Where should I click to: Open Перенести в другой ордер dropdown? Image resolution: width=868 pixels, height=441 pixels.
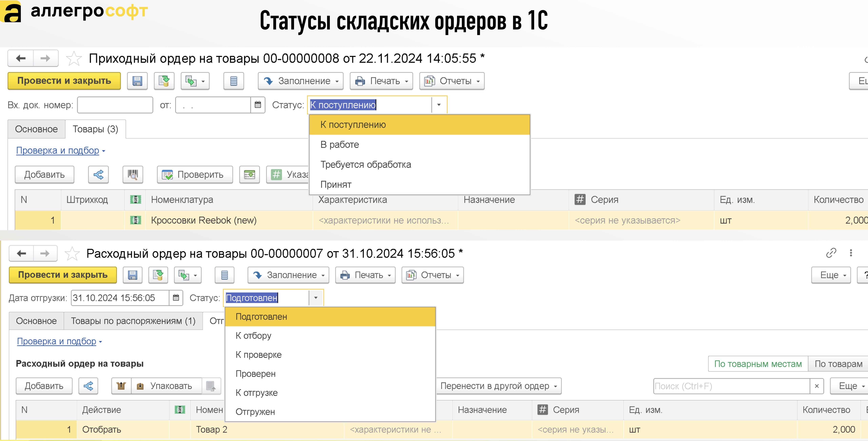pyautogui.click(x=499, y=386)
